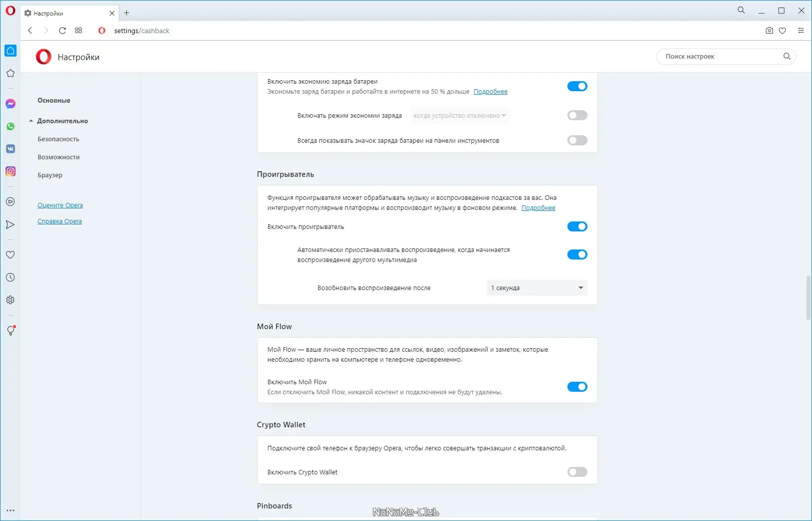Screen dimensions: 812x521
Task: Go back to previous page
Action: pyautogui.click(x=30, y=31)
